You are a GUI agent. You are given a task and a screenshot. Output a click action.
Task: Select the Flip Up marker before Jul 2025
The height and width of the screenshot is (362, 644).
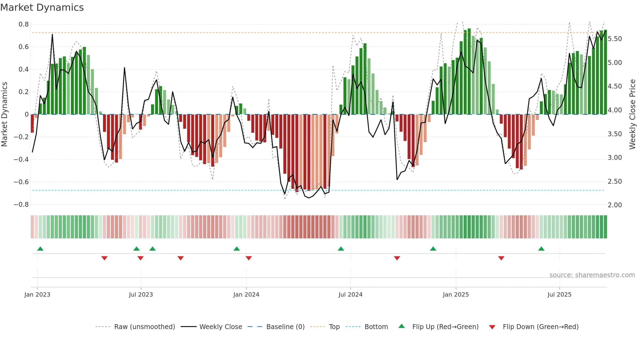(x=541, y=249)
